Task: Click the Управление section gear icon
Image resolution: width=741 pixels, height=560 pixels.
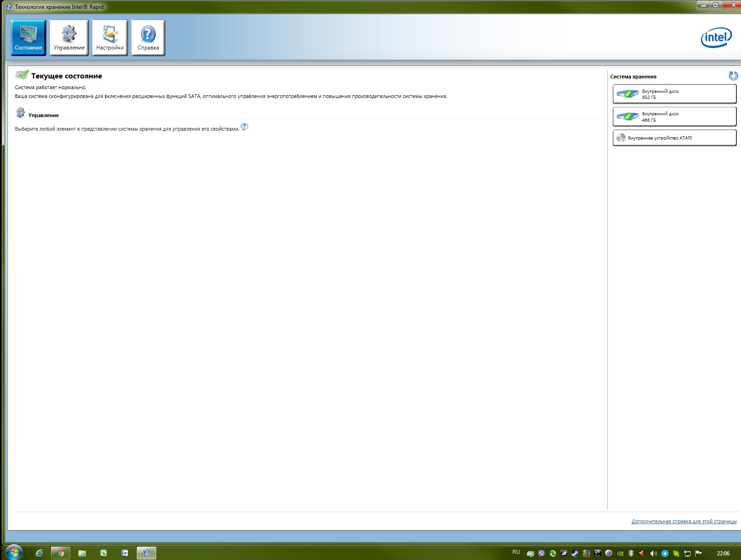Action: pos(21,112)
